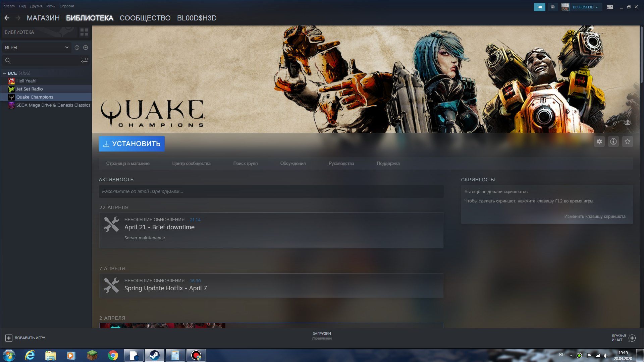The width and height of the screenshot is (644, 362).
Task: Open Страница в магазине link
Action: [x=128, y=164]
